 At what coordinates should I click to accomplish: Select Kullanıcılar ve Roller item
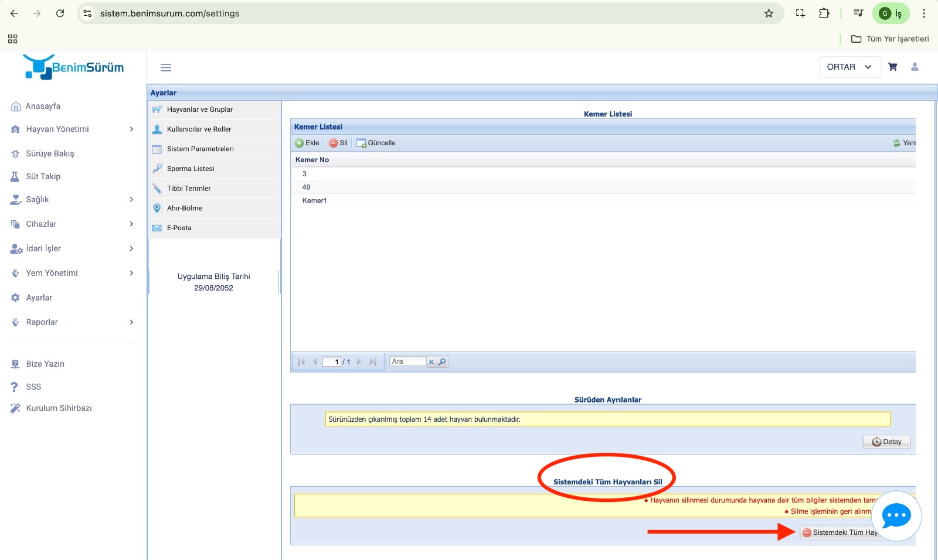pos(199,129)
